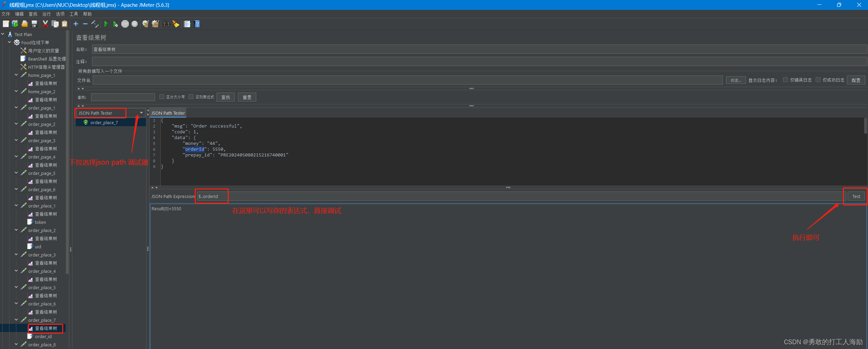Click the 浏览... browse button
868x349 pixels.
coord(736,80)
